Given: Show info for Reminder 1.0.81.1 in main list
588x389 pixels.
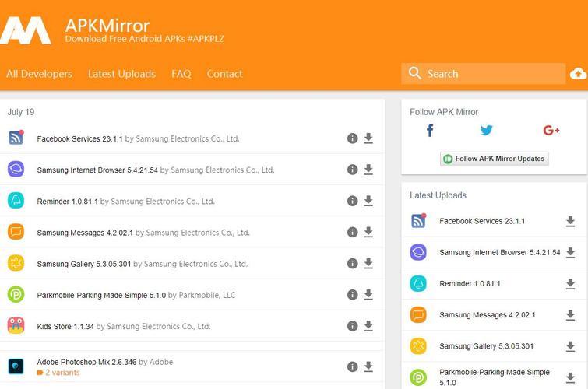Looking at the screenshot, I should tap(353, 201).
